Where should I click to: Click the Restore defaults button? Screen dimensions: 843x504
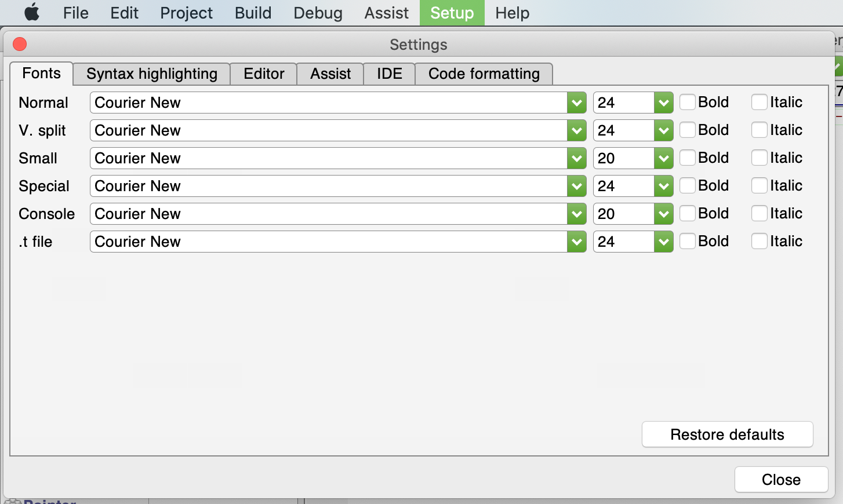click(x=727, y=434)
